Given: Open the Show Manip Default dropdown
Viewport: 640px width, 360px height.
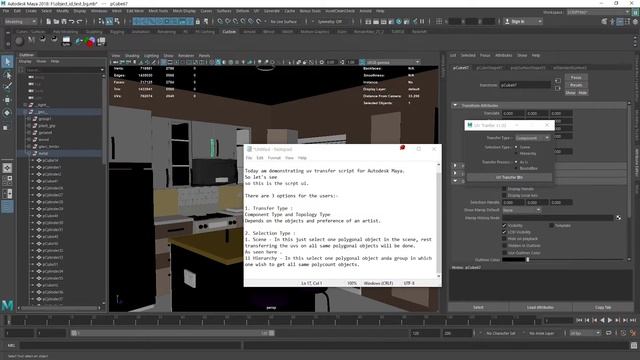Looking at the screenshot, I should point(521,210).
